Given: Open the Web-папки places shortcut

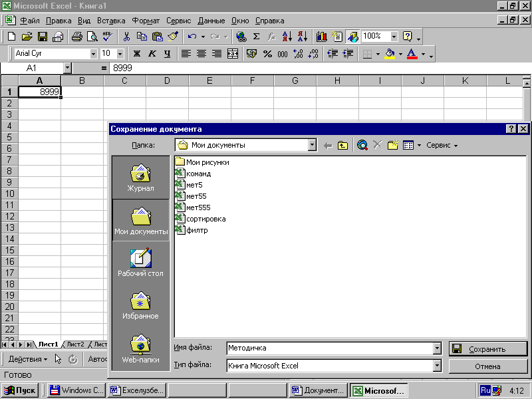Looking at the screenshot, I should (140, 348).
